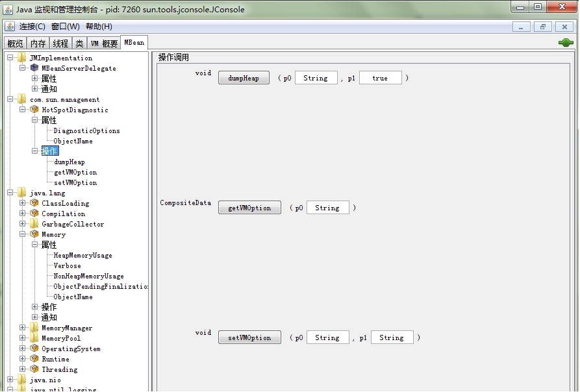Screen dimensions: 580x392
Task: Switch to the 概览 tab
Action: click(x=15, y=43)
